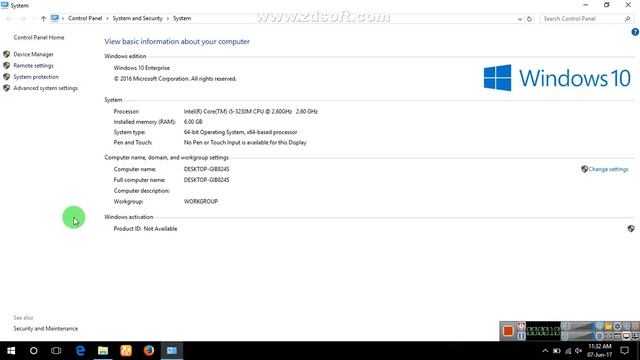Open the Windows Start menu
Screen dimensions: 640x360
click(x=11, y=351)
